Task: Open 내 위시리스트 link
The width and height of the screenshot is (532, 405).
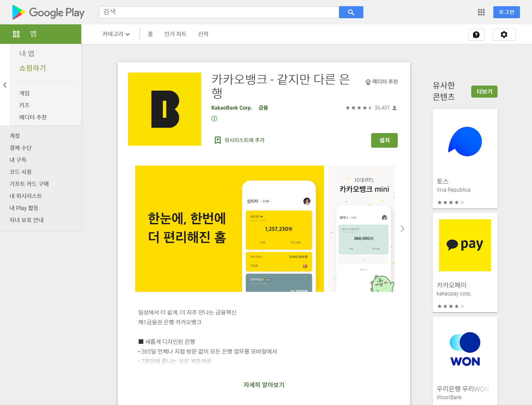Action: click(x=26, y=196)
